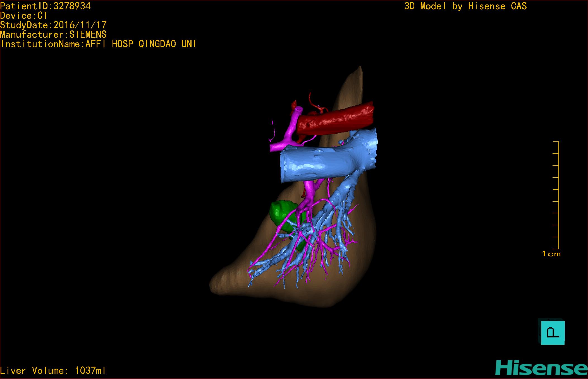
Task: Click the 1cm scale label
Action: coord(551,254)
